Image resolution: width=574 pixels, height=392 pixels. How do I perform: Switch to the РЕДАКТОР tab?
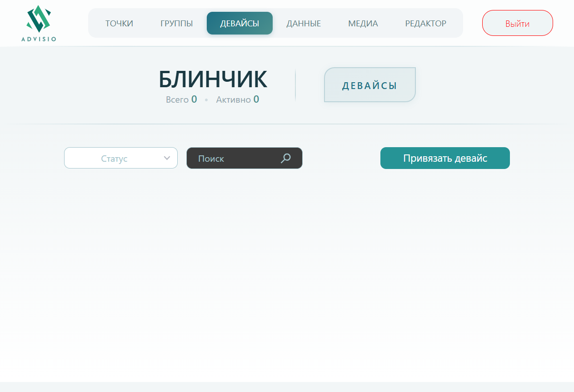coord(425,23)
